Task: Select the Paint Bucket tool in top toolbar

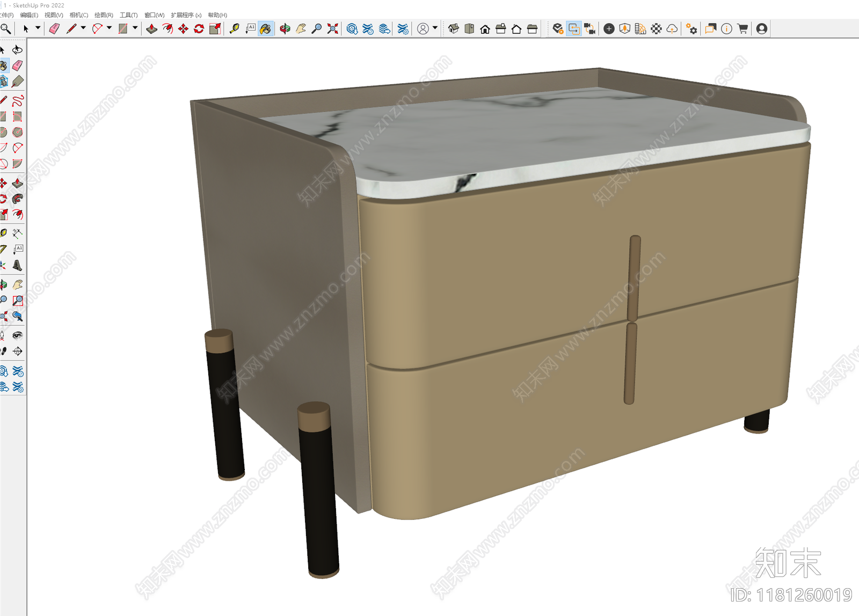Action: click(x=266, y=29)
